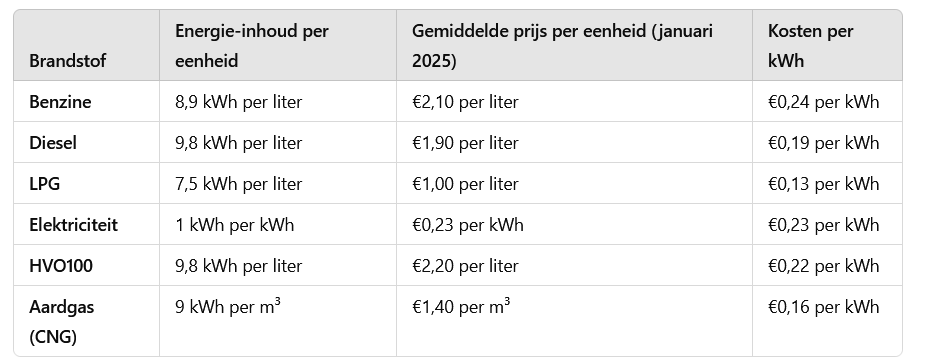This screenshot has height=360, width=931.
Task: Select the €1,90 per liter price
Action: [x=466, y=143]
